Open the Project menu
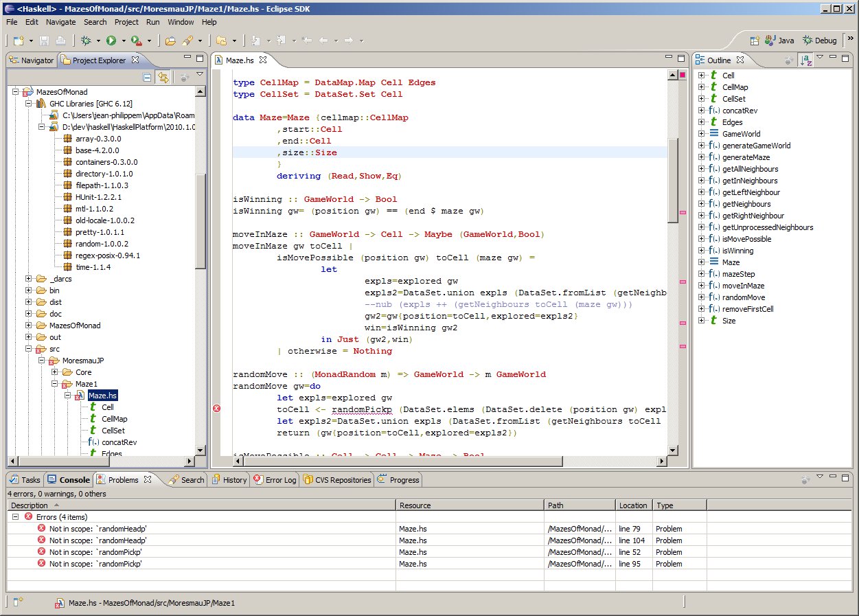The height and width of the screenshot is (616, 859). 126,22
